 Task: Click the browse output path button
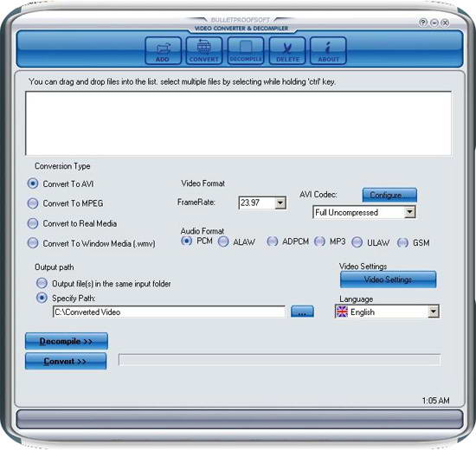point(302,312)
